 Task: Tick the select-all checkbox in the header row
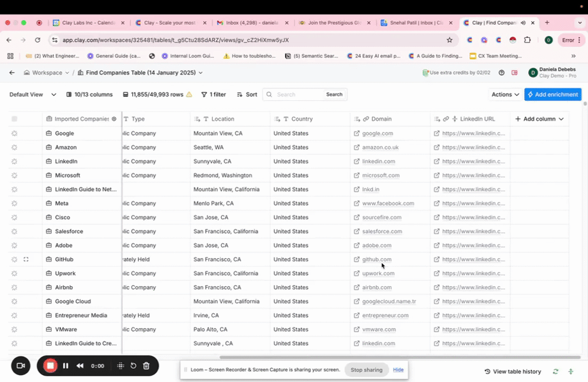[14, 119]
